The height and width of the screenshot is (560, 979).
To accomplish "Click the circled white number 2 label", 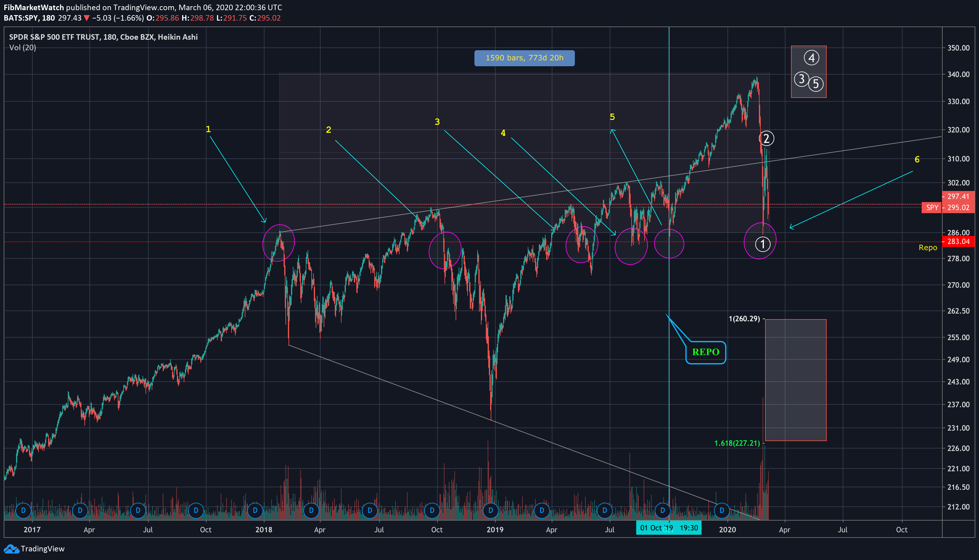I will pos(766,139).
